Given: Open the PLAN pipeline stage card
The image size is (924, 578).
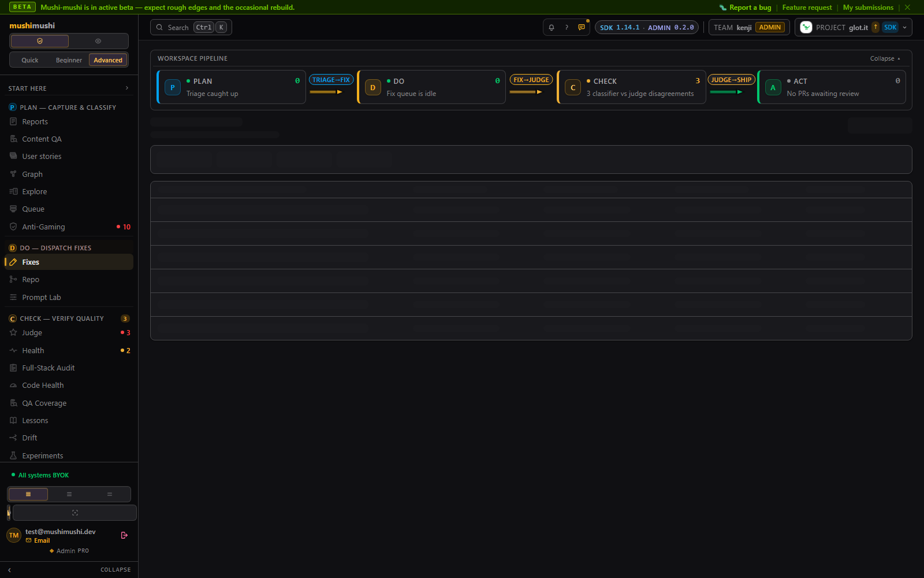Looking at the screenshot, I should [x=231, y=87].
